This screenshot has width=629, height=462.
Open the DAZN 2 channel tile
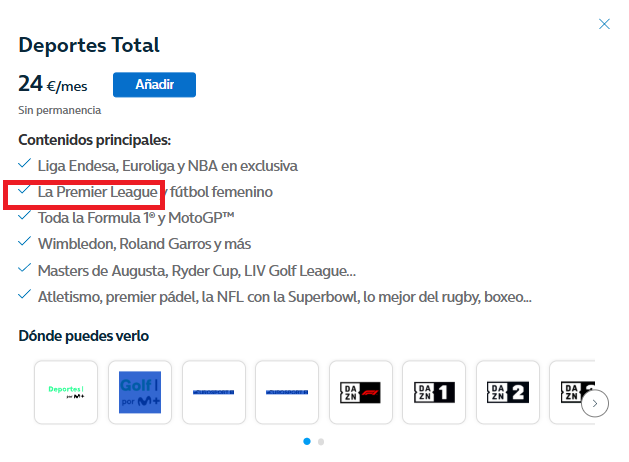pos(507,392)
